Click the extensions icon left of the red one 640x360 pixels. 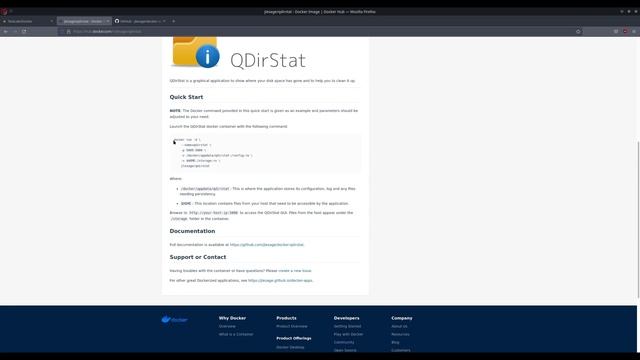tap(616, 31)
